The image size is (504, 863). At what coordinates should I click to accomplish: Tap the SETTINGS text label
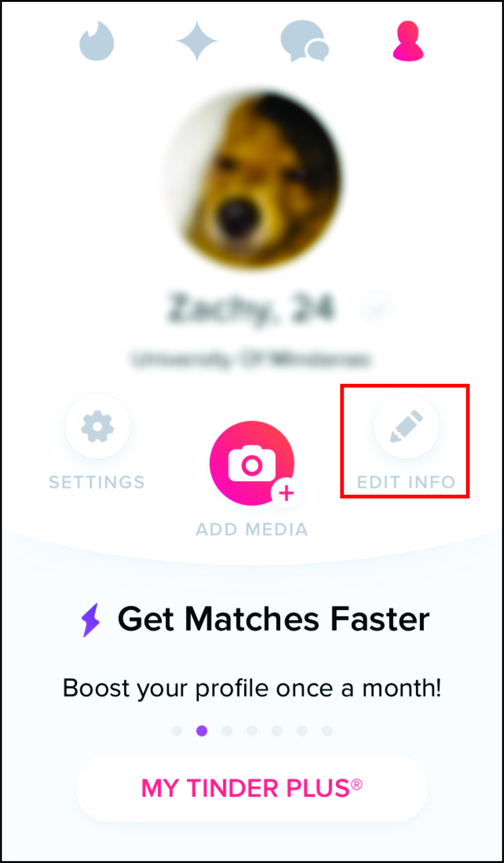coord(97,482)
